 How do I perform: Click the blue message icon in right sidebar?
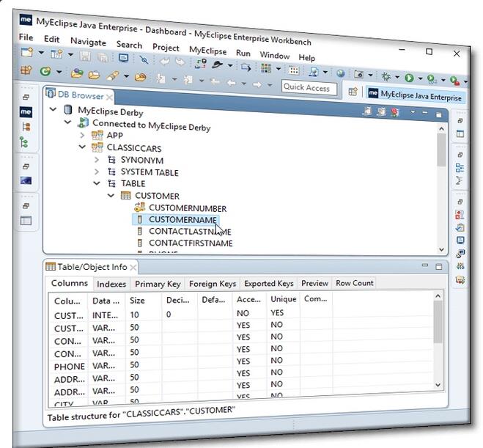[460, 240]
